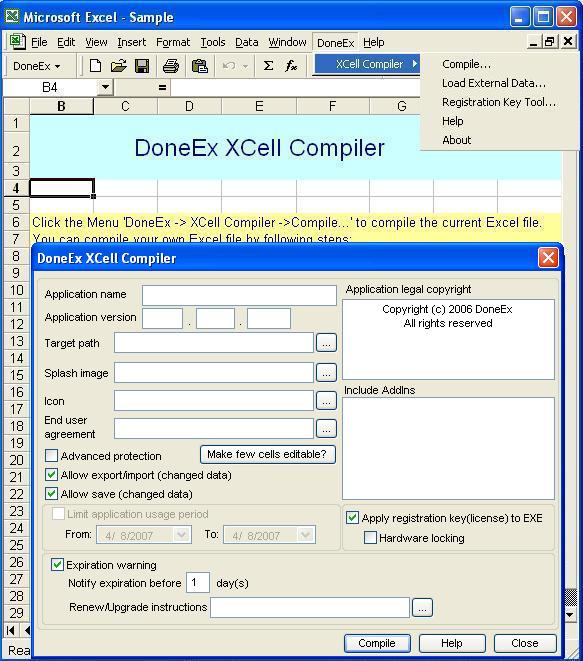Click the Save floppy disk icon

pos(142,66)
